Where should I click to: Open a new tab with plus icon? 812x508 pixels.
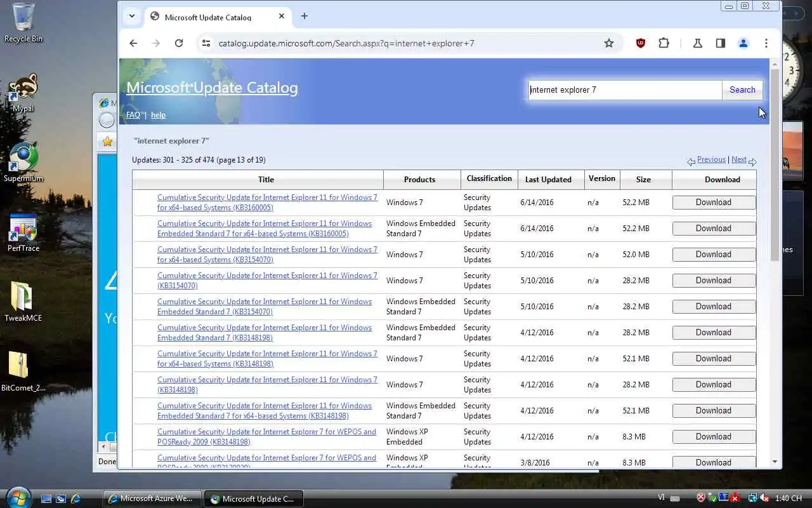coord(304,17)
